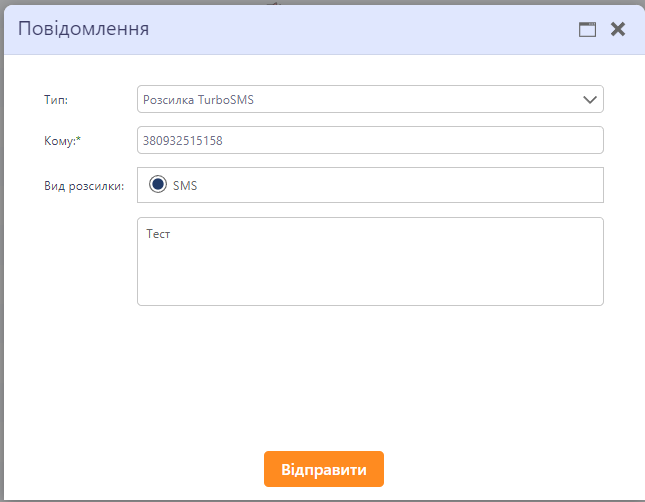Click the Тип: field label
Viewport: 645px width, 502px height.
pos(56,100)
